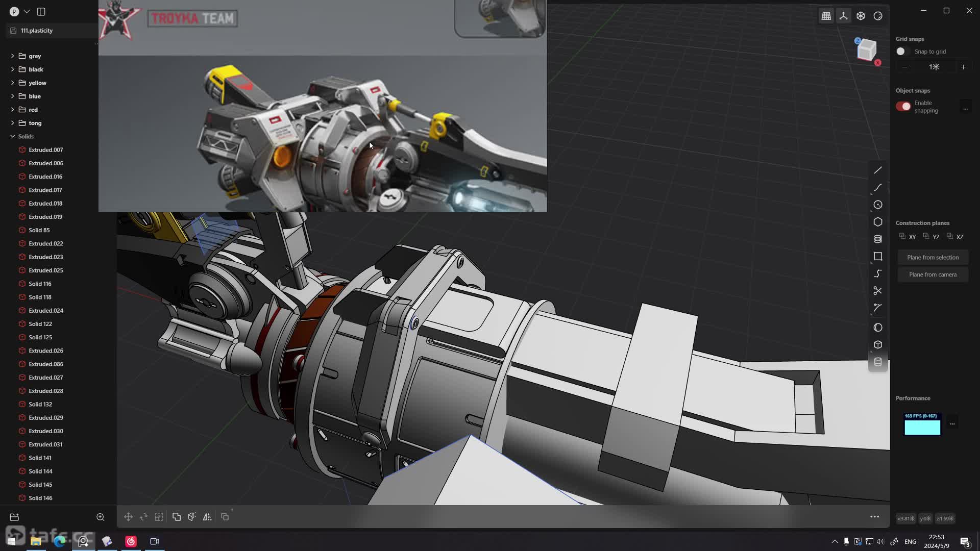Image resolution: width=980 pixels, height=551 pixels.
Task: Expand the grey group
Action: tap(12, 56)
